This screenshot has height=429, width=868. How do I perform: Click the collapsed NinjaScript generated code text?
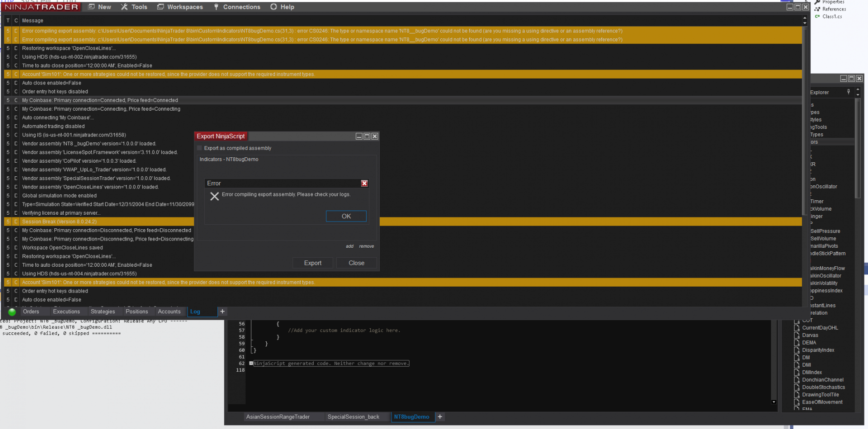pyautogui.click(x=331, y=363)
